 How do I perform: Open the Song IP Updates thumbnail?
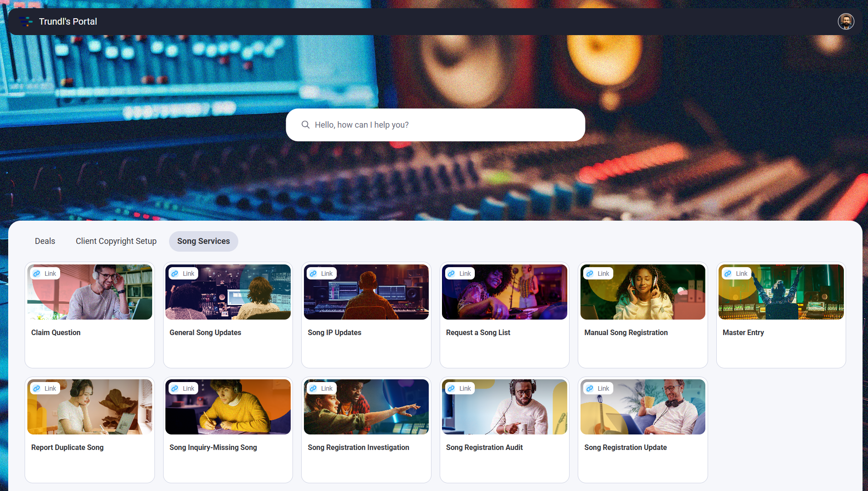[x=366, y=292]
